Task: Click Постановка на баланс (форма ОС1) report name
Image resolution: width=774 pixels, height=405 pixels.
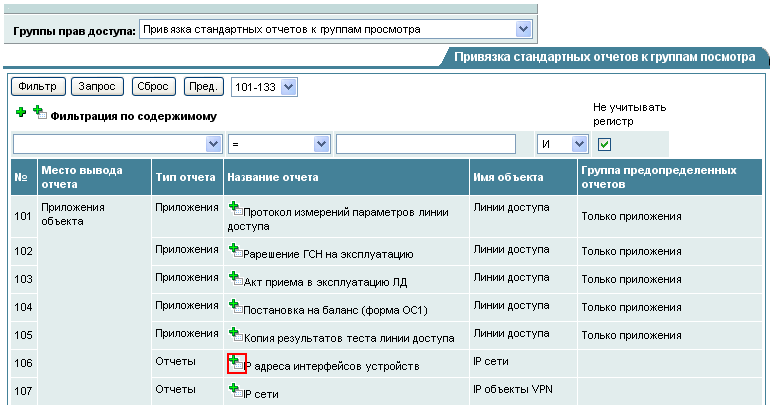Action: 335,311
